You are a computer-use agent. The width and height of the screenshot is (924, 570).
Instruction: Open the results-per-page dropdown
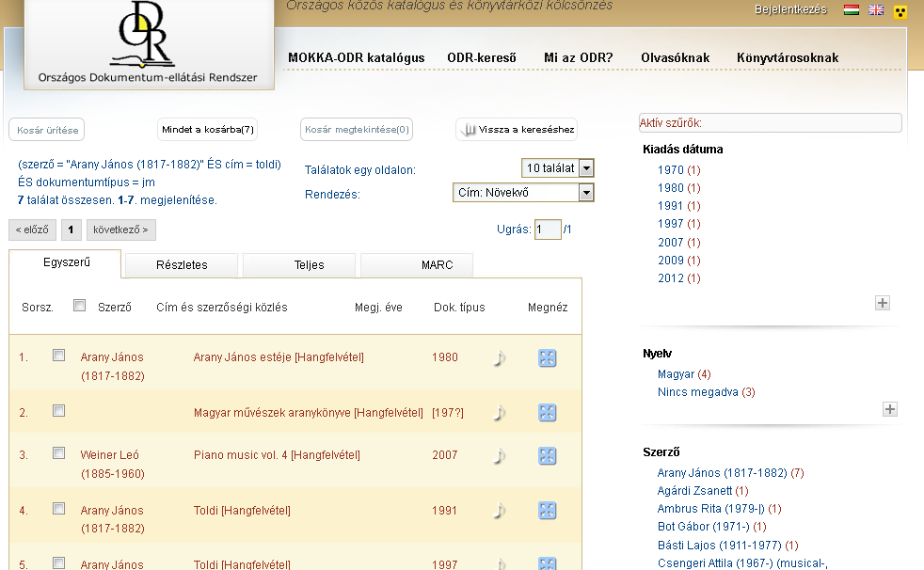pos(586,168)
